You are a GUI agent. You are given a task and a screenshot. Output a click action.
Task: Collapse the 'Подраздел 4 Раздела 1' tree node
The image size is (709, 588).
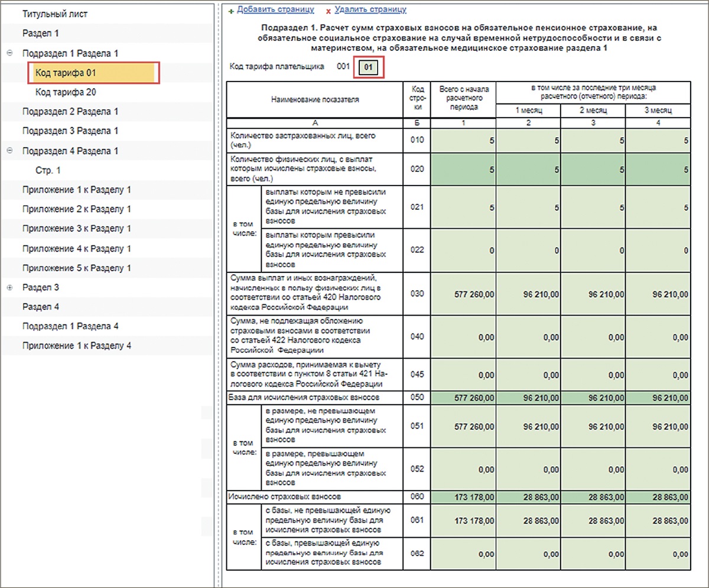pyautogui.click(x=9, y=151)
